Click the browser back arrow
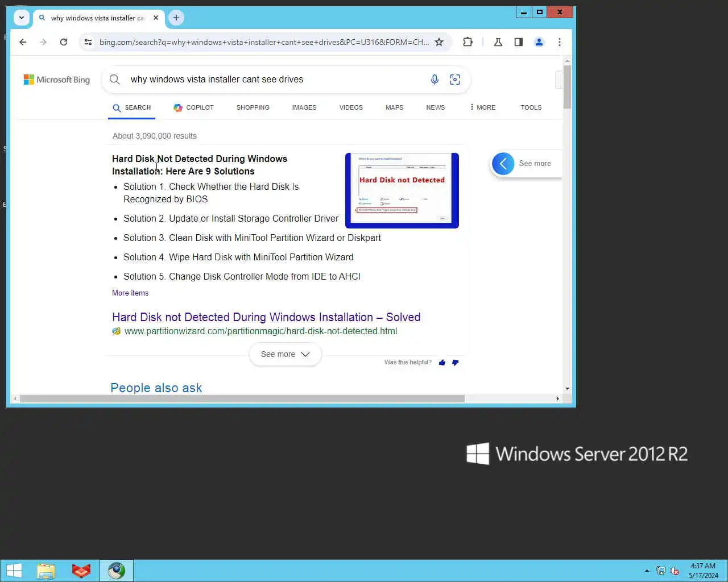728x582 pixels. pyautogui.click(x=23, y=42)
